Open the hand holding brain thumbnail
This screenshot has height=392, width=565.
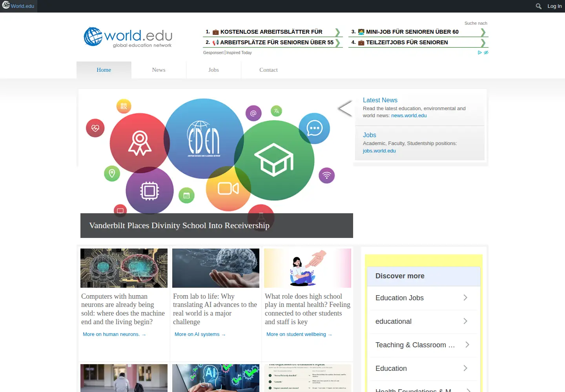pyautogui.click(x=216, y=268)
